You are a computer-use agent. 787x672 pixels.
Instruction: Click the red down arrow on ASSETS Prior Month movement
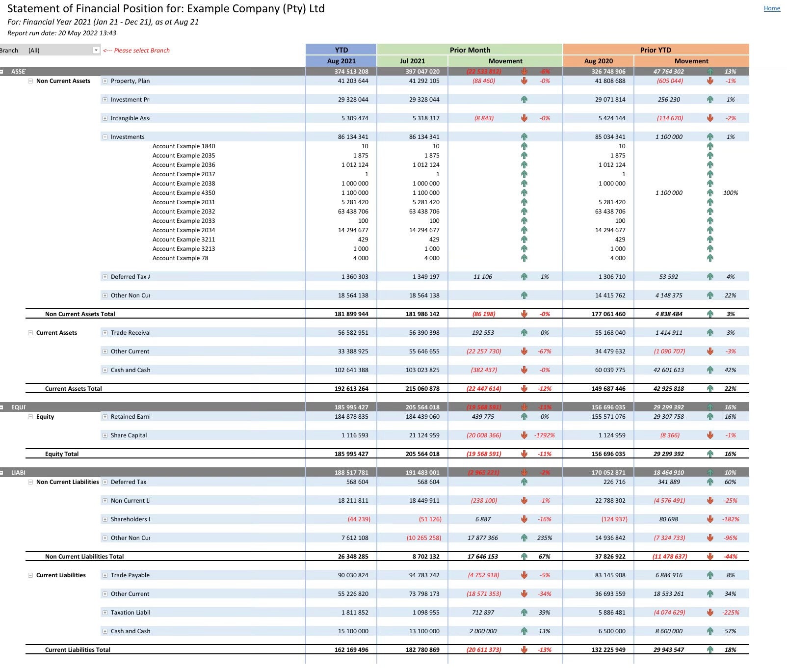525,71
